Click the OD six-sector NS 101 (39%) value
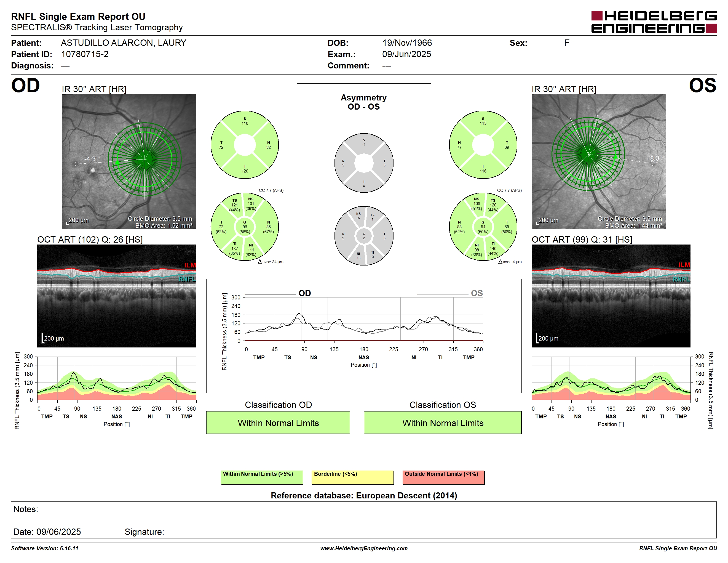Image resolution: width=728 pixels, height=563 pixels. tap(251, 204)
